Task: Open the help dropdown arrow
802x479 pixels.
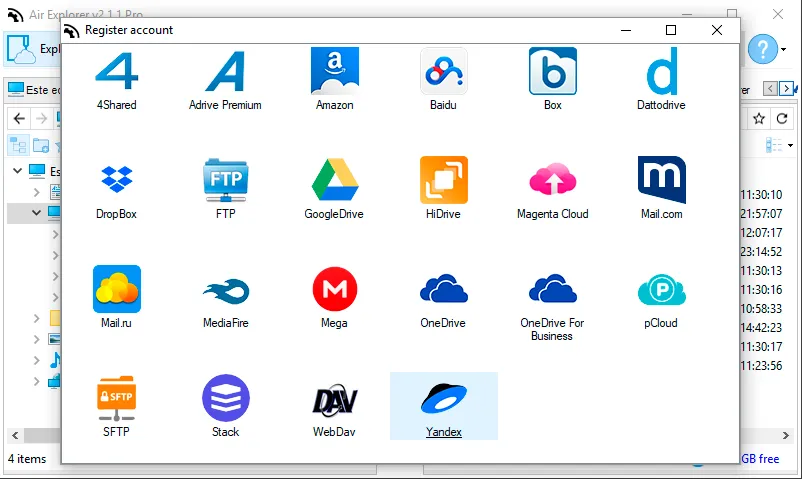Action: (x=784, y=50)
